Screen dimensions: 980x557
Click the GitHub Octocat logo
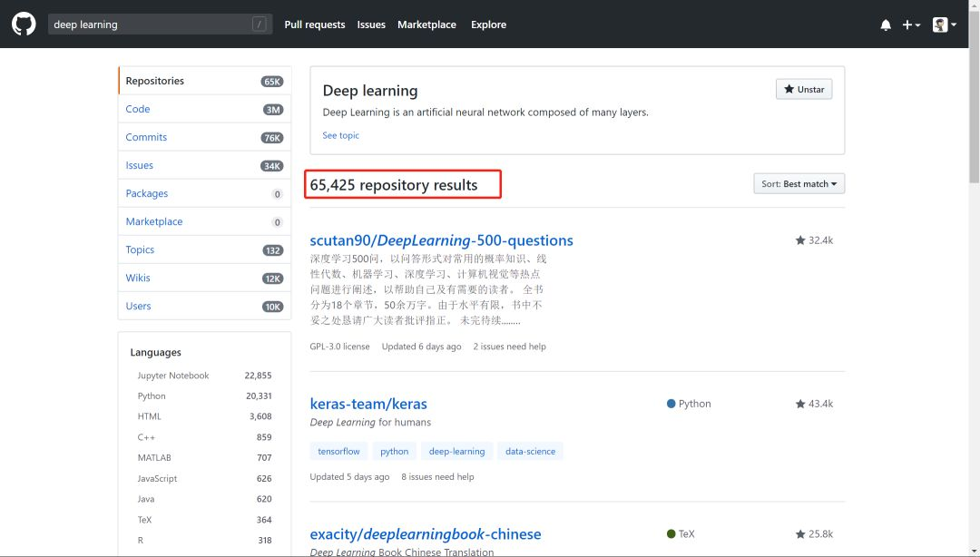[x=24, y=24]
